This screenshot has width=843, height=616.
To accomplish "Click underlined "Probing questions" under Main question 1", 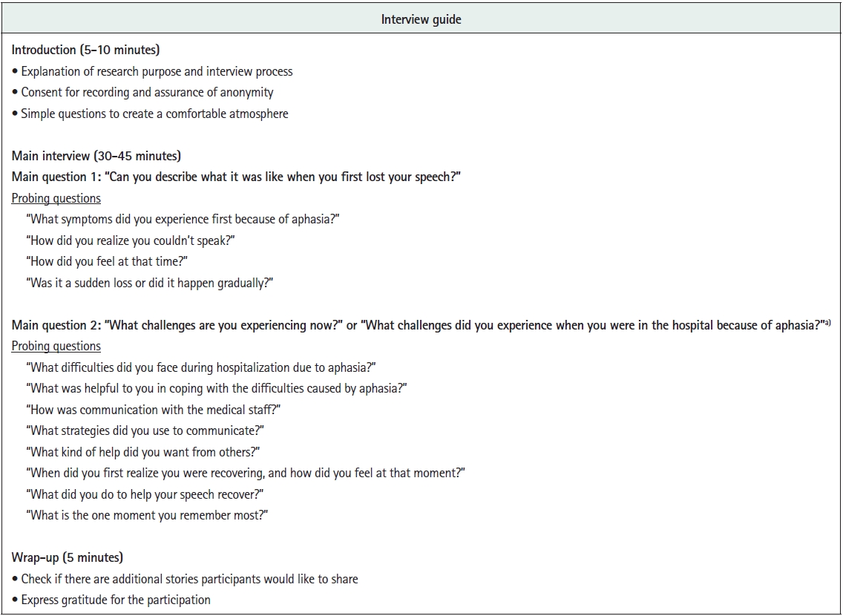I will click(56, 198).
